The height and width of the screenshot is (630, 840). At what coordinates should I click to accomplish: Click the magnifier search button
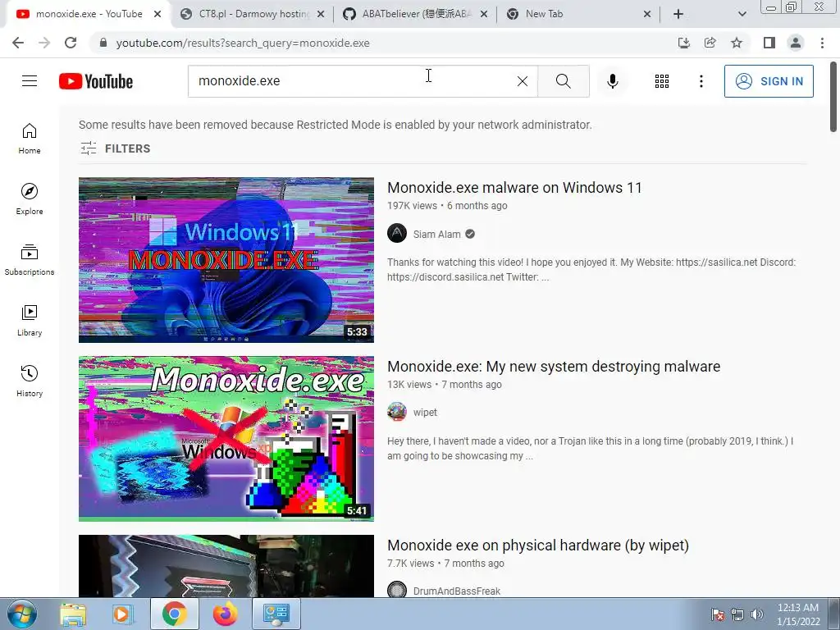(563, 81)
